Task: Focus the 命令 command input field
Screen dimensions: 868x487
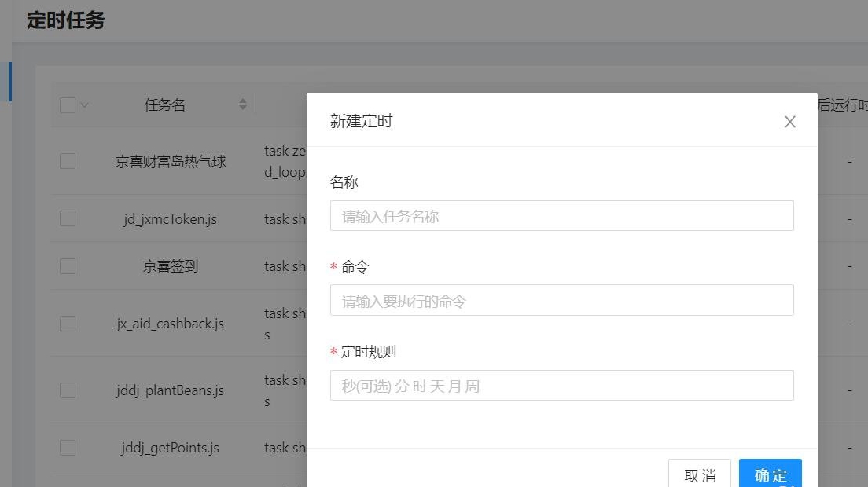Action: point(562,300)
